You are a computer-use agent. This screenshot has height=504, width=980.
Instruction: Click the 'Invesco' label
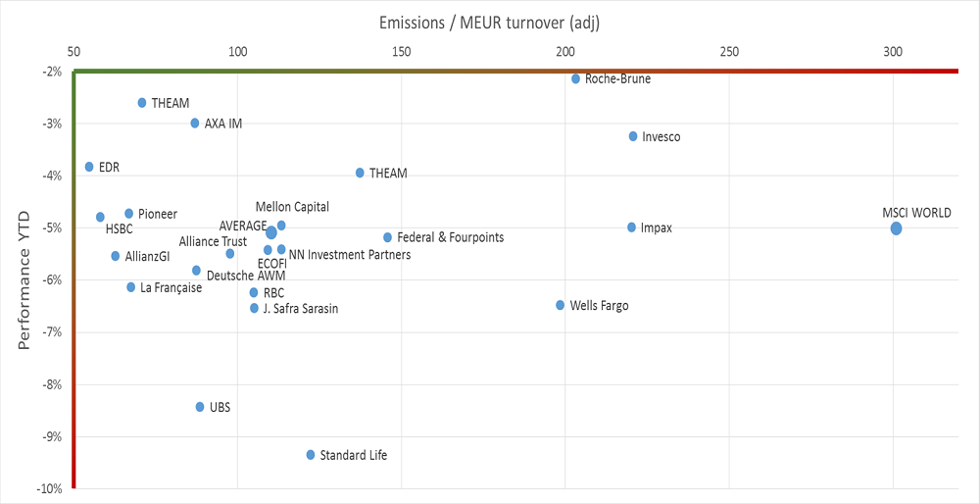pyautogui.click(x=661, y=137)
